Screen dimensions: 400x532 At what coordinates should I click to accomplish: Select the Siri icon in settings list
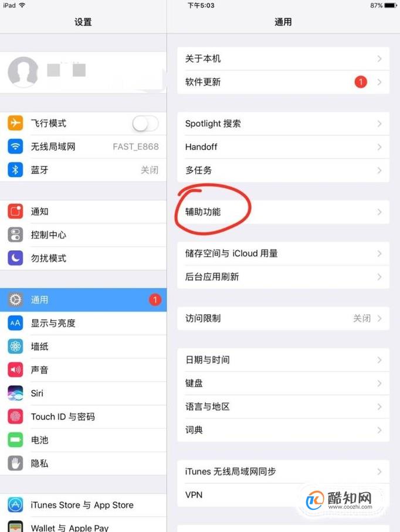(x=15, y=393)
